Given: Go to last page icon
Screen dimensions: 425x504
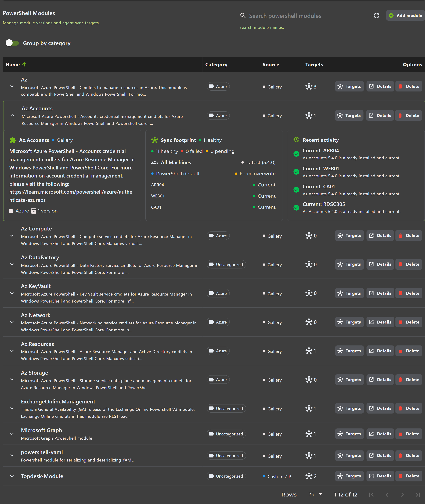Looking at the screenshot, I should click(x=418, y=495).
